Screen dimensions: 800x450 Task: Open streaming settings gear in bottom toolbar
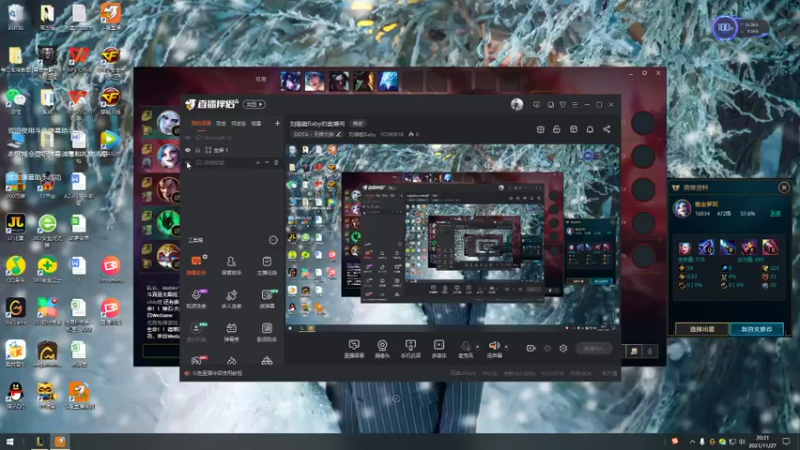(x=563, y=348)
